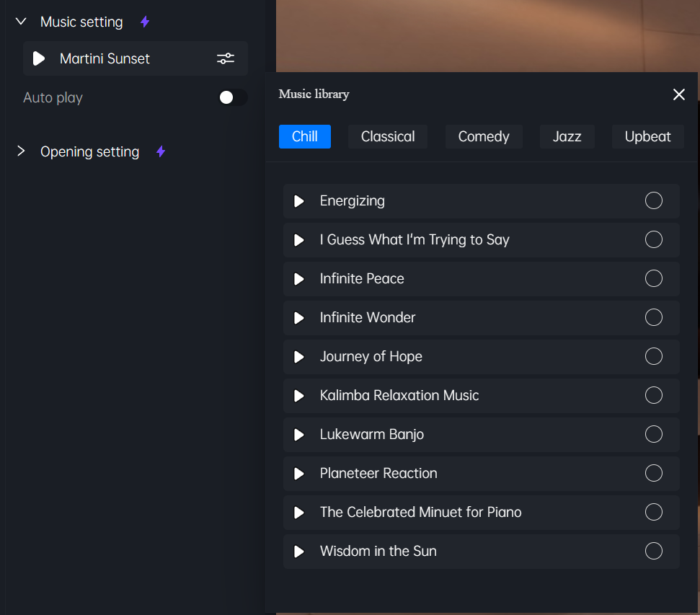Play the Martini Sunset track
The image size is (700, 615).
coord(39,58)
